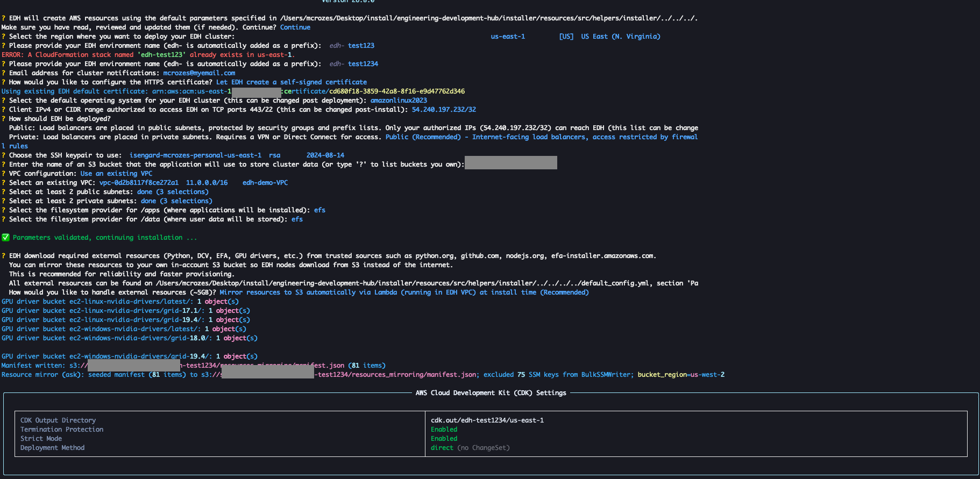Click VPC ID 'vpc-0d2b8117f8ce272a1'
The height and width of the screenshot is (479, 980).
pyautogui.click(x=139, y=183)
